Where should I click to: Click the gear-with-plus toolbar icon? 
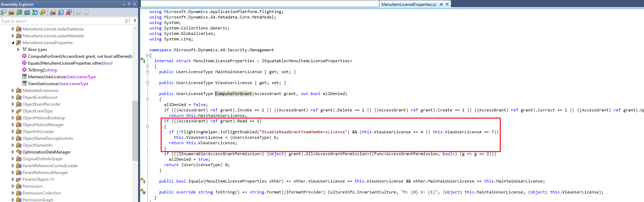coord(43,12)
